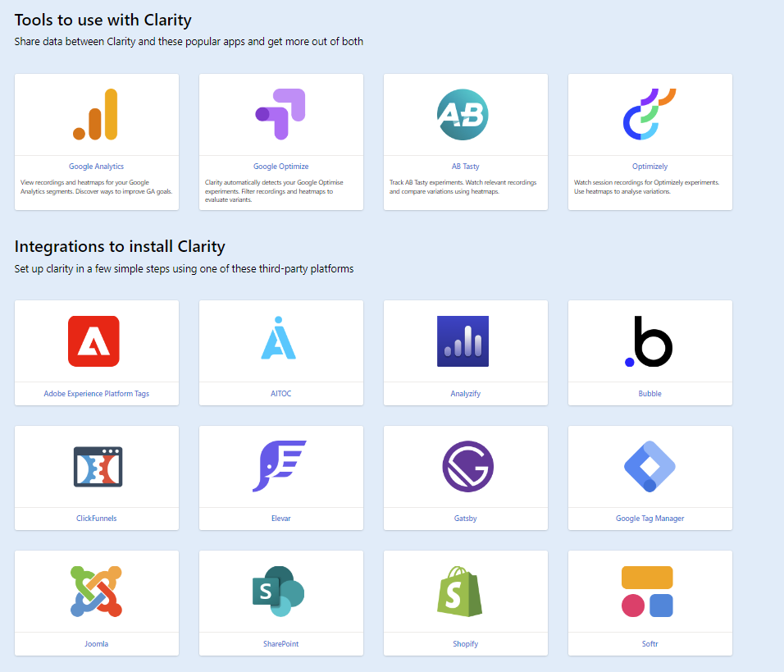Click the Elevar purple elephant logo

click(279, 466)
